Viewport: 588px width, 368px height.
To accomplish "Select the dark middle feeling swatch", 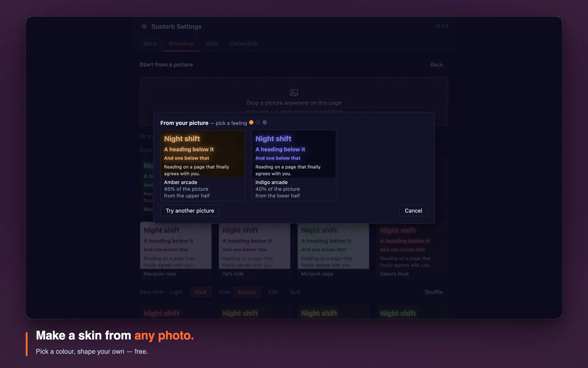I will (258, 122).
